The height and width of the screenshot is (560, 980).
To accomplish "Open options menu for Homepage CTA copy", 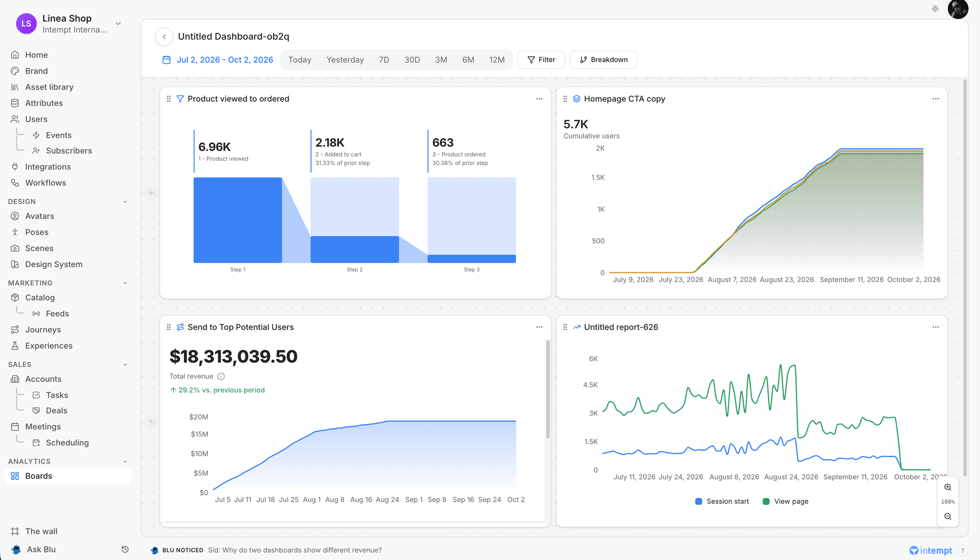I will pyautogui.click(x=936, y=99).
